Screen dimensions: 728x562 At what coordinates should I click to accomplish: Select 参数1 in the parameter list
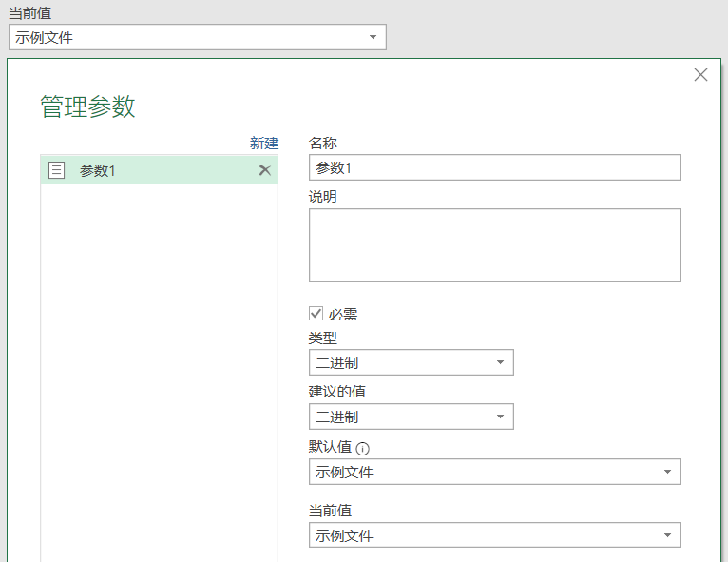160,170
